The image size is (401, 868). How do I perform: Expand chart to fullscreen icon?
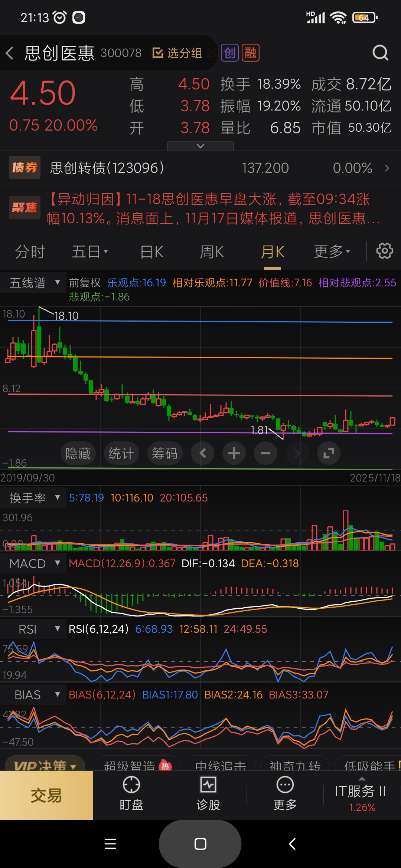(x=329, y=453)
